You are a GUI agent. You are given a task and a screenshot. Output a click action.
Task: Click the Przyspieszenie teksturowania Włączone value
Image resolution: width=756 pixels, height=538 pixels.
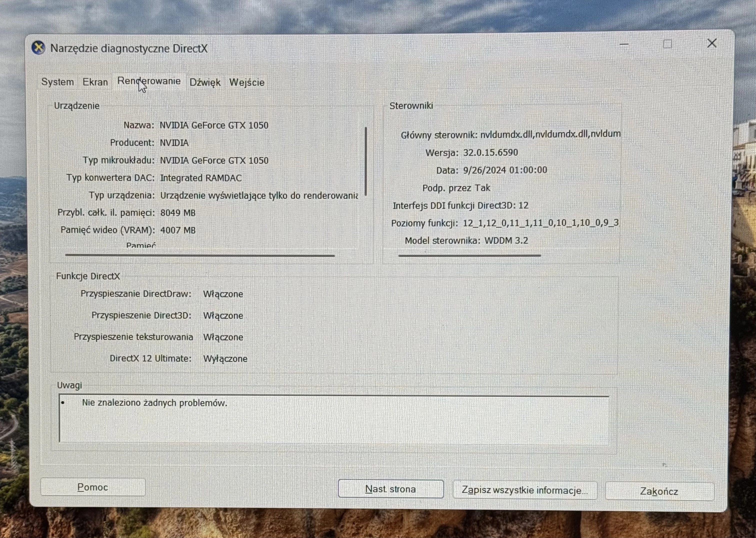223,337
